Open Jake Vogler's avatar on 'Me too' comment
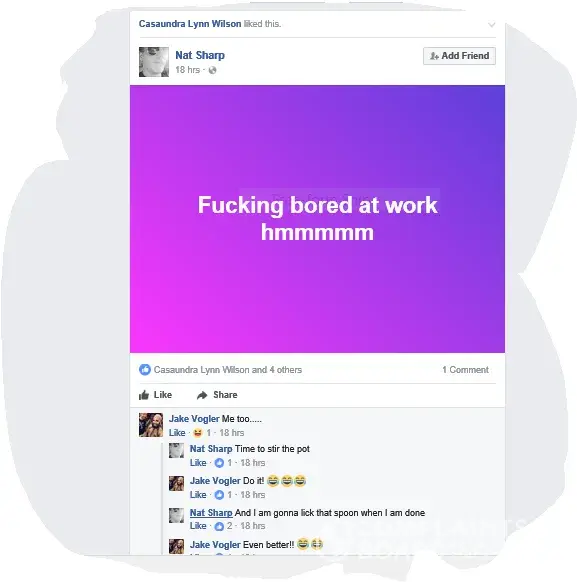Screen dimensions: 577x582 pyautogui.click(x=151, y=425)
